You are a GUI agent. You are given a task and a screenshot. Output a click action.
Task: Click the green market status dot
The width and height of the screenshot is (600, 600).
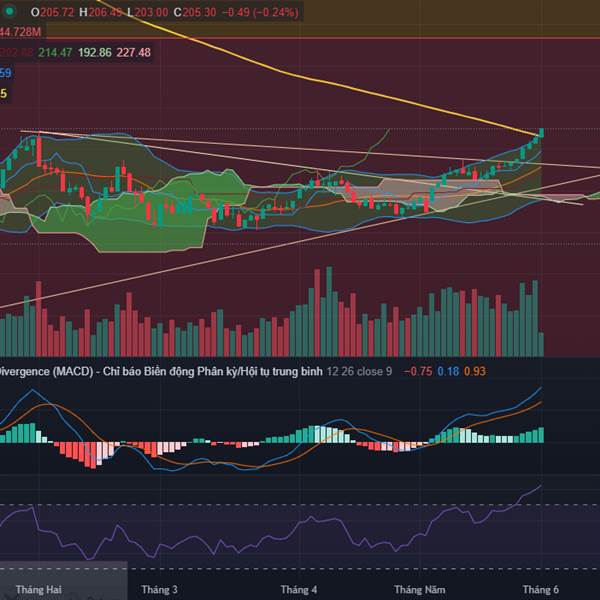(10, 12)
